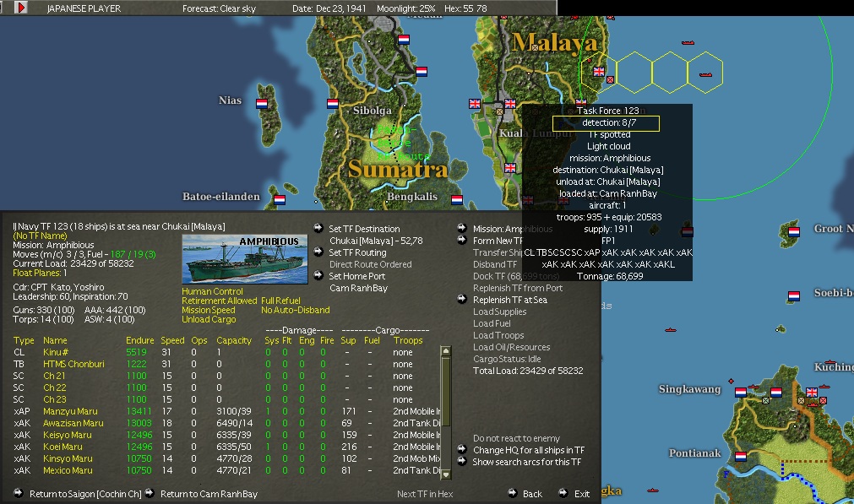Select the Dutch flag at Singkawang
The width and height of the screenshot is (854, 504).
point(741,392)
